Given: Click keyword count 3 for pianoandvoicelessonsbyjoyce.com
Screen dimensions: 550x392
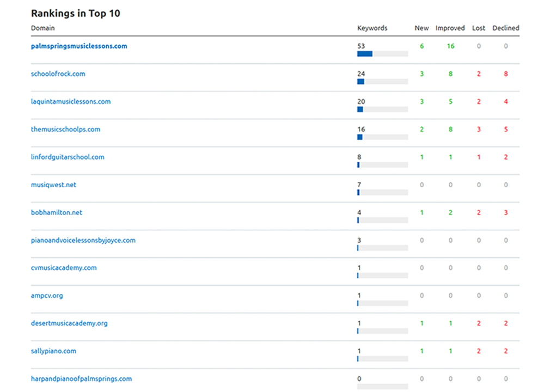Looking at the screenshot, I should (x=359, y=240).
